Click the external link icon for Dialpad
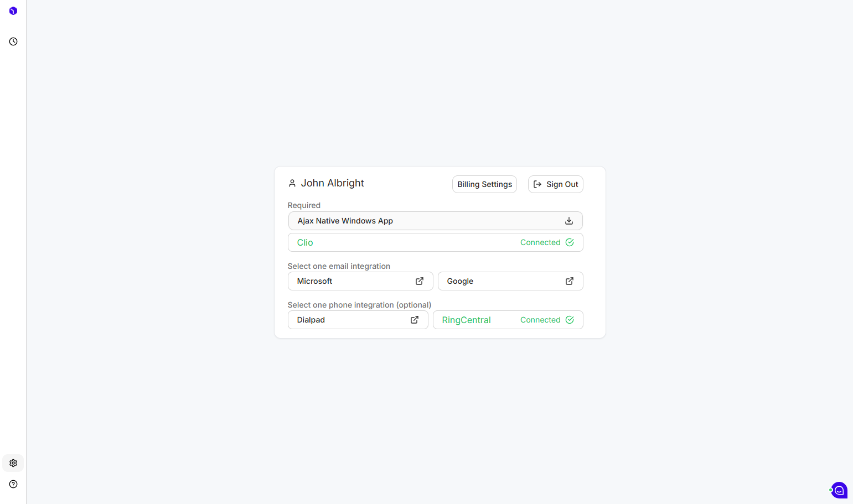 (x=415, y=320)
